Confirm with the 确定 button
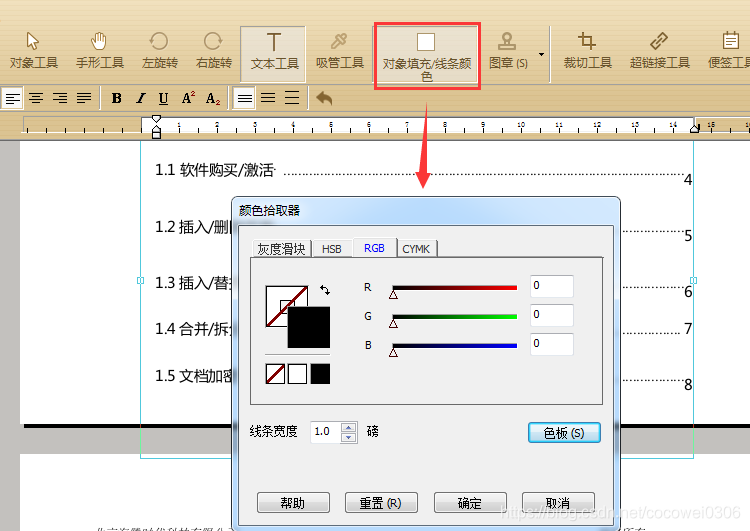 pos(470,503)
